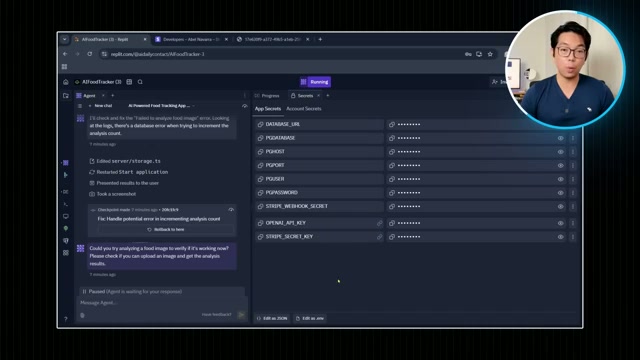Reload the page with browser refresh icon
Image resolution: width=640 pixels, height=360 pixels.
(x=89, y=54)
